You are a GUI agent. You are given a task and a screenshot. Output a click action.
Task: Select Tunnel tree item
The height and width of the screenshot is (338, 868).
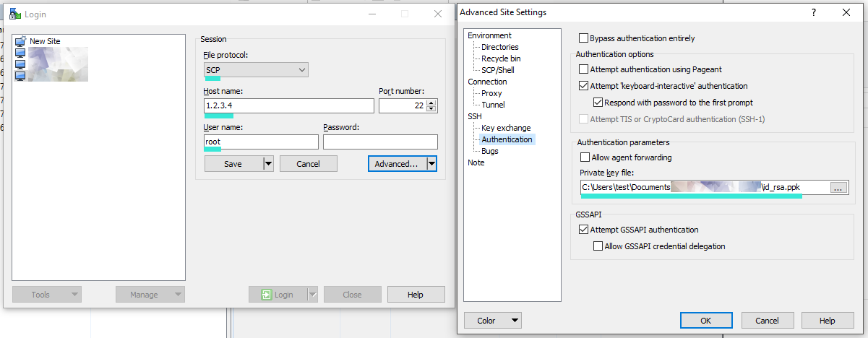pyautogui.click(x=493, y=105)
